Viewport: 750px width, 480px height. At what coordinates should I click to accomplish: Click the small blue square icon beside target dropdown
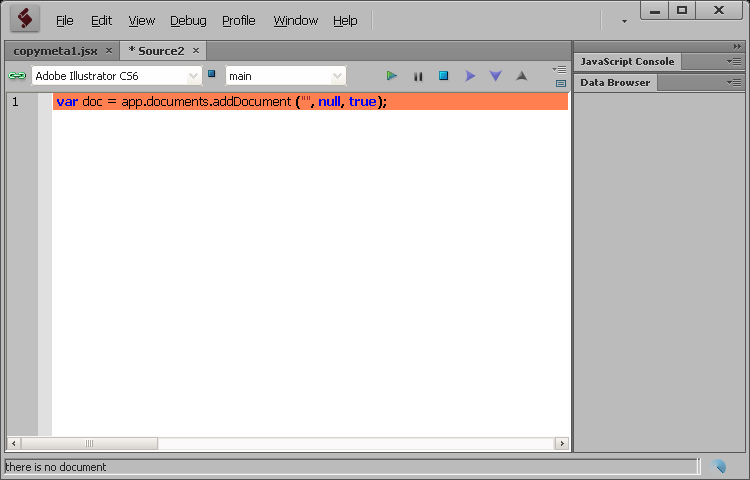211,74
